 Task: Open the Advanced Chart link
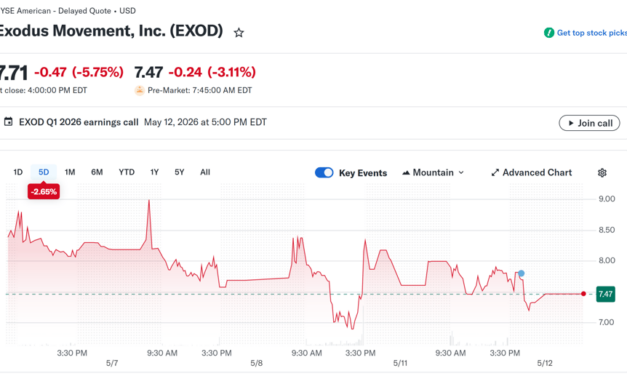[531, 173]
